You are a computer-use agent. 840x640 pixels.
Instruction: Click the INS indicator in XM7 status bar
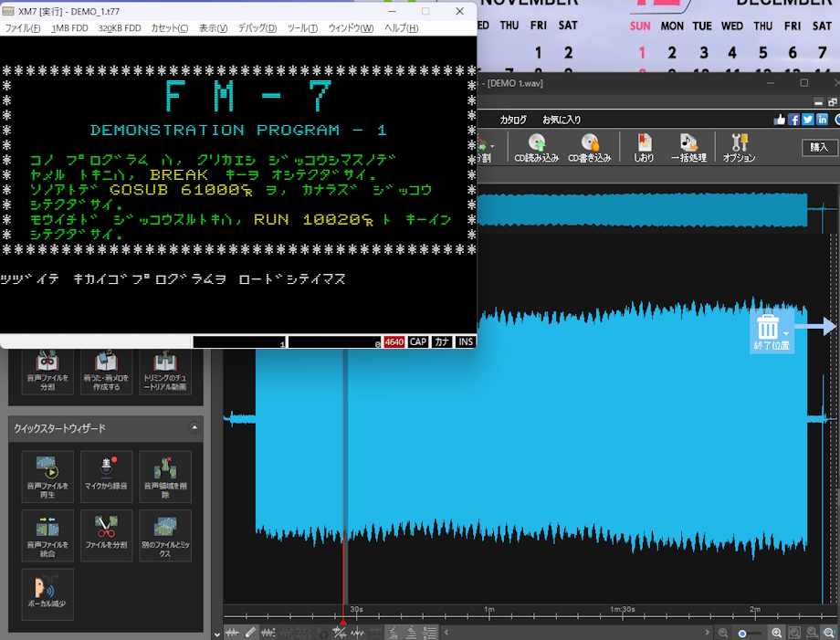466,342
